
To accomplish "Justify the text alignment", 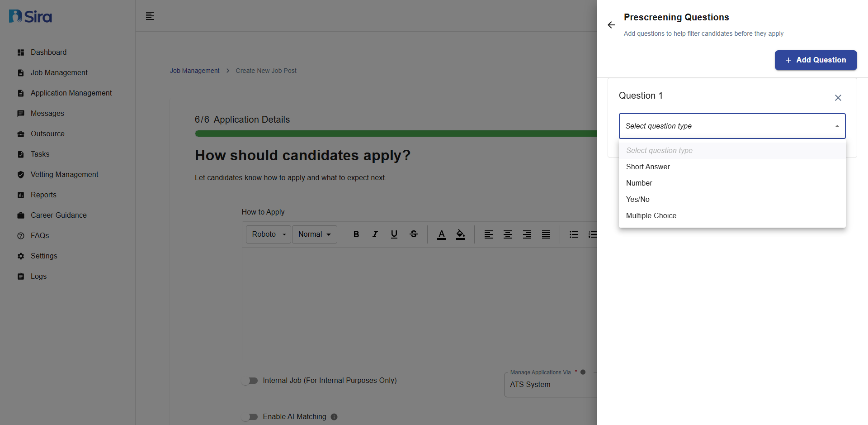I will pyautogui.click(x=546, y=234).
